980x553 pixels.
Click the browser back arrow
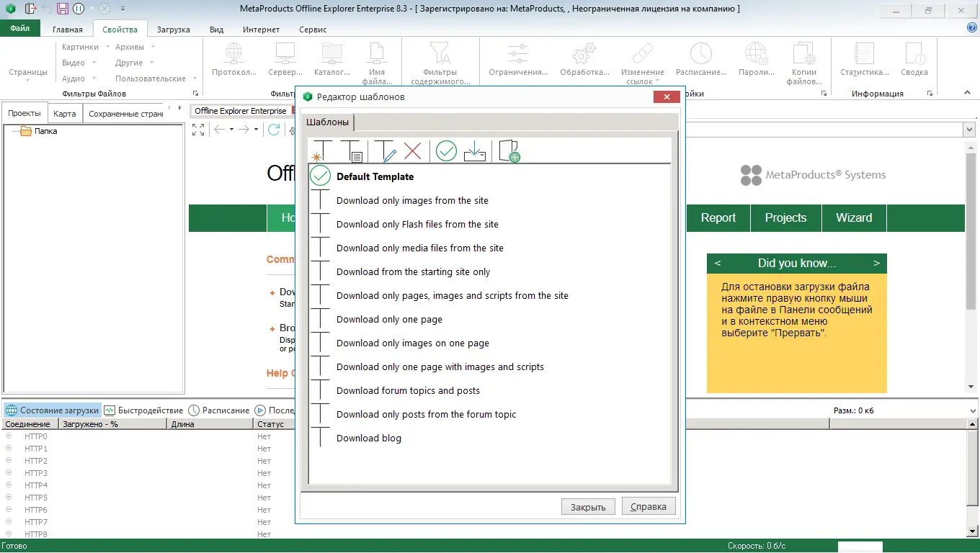[220, 130]
